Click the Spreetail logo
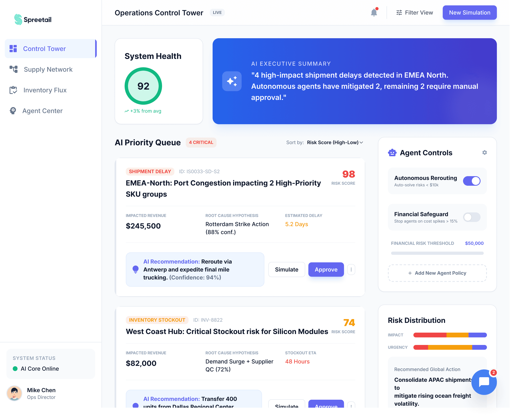 coord(33,20)
